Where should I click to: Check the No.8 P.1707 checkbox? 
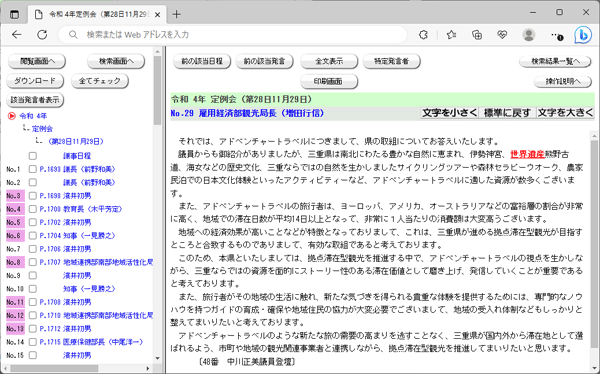pos(33,262)
